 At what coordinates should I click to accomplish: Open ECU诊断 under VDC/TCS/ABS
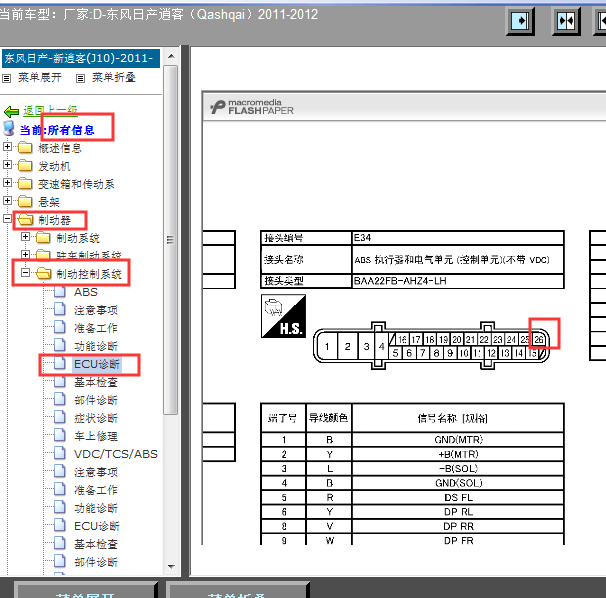point(97,526)
